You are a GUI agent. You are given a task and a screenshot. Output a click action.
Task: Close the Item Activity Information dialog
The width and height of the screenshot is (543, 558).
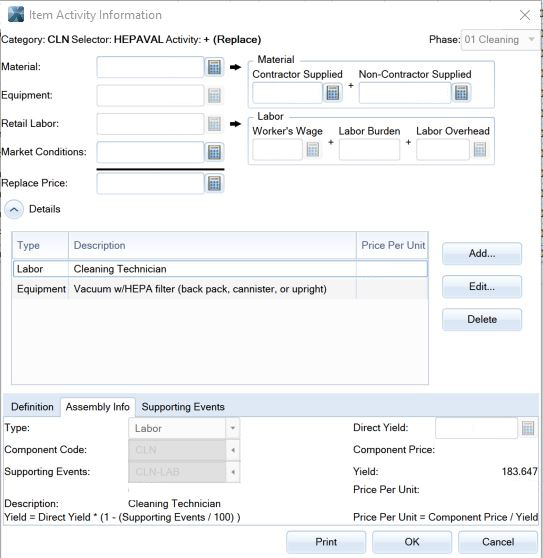524,15
